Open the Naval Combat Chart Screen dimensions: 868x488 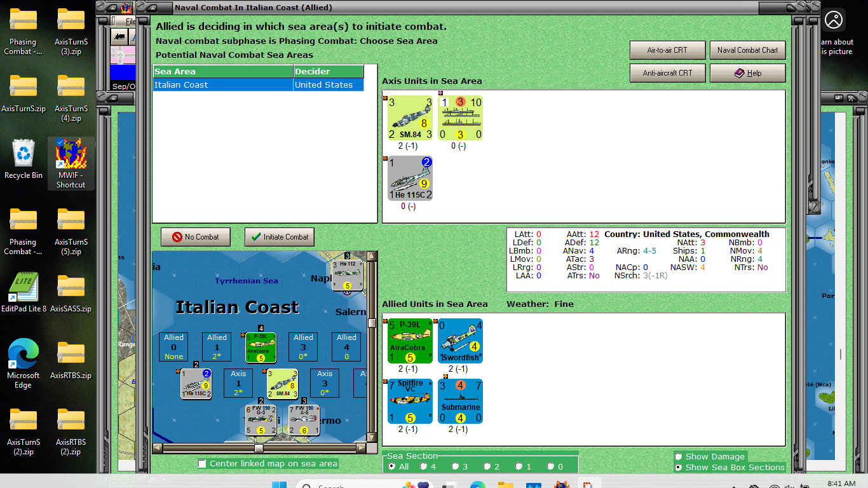click(x=747, y=50)
